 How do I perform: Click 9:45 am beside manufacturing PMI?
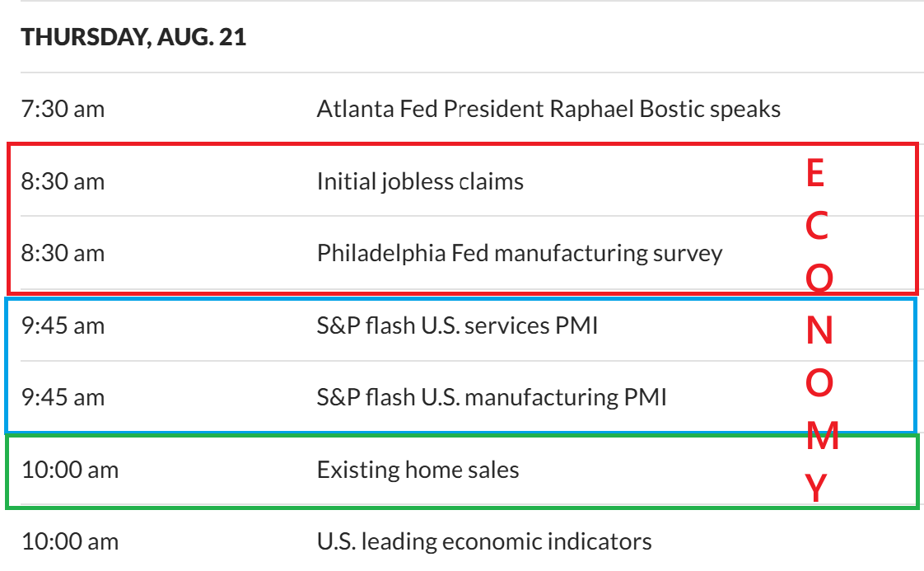63,398
